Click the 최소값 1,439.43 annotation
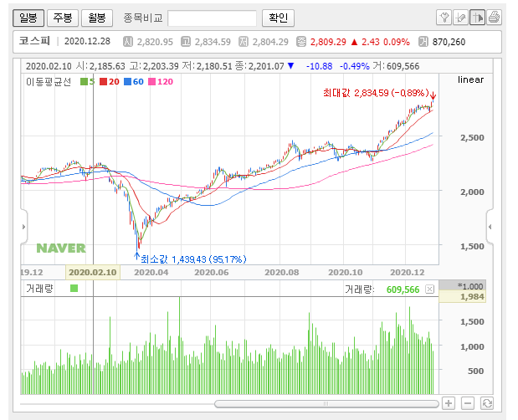The height and width of the screenshot is (420, 518). (193, 259)
